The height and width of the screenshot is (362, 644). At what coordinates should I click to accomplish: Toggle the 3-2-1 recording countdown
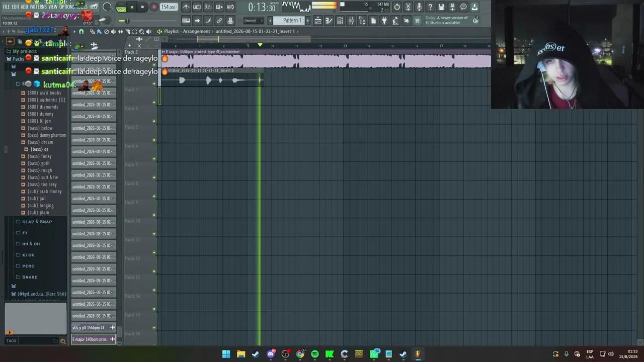[x=208, y=7]
